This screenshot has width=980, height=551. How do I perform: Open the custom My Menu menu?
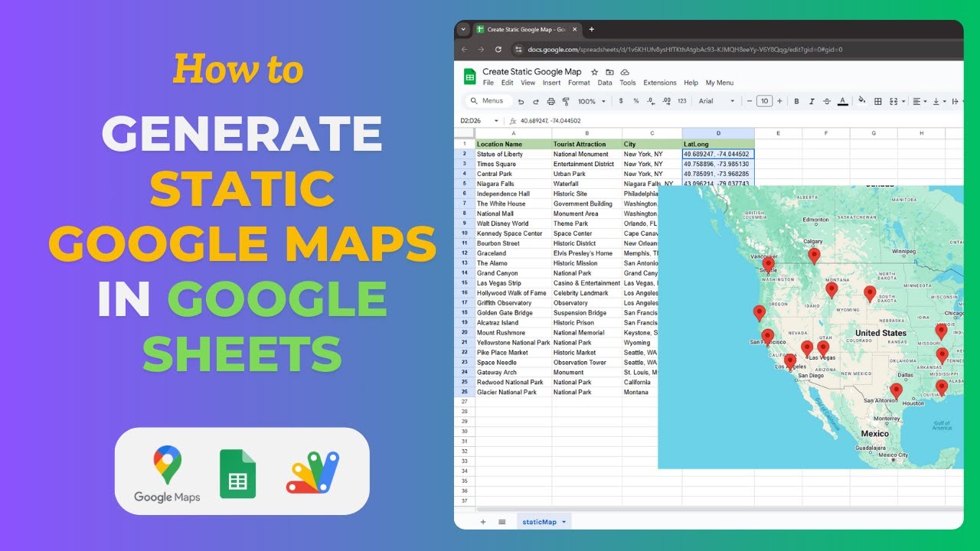click(x=720, y=83)
